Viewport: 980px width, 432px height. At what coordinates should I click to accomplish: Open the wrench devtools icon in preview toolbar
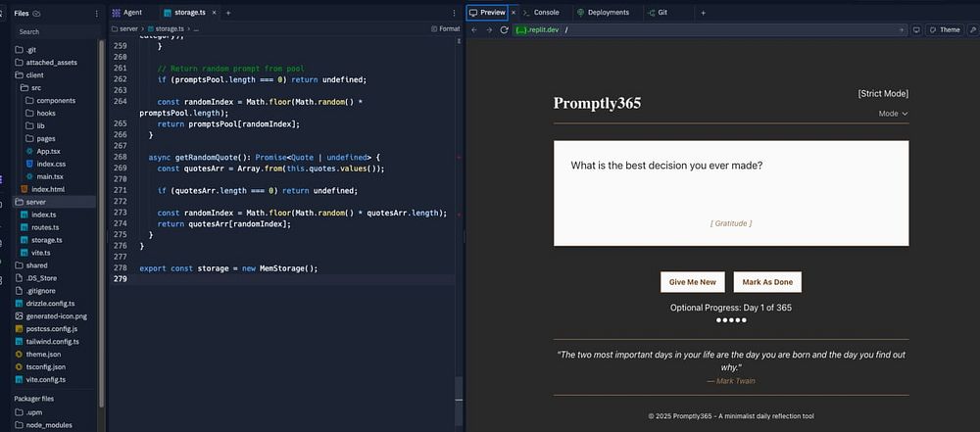point(972,30)
